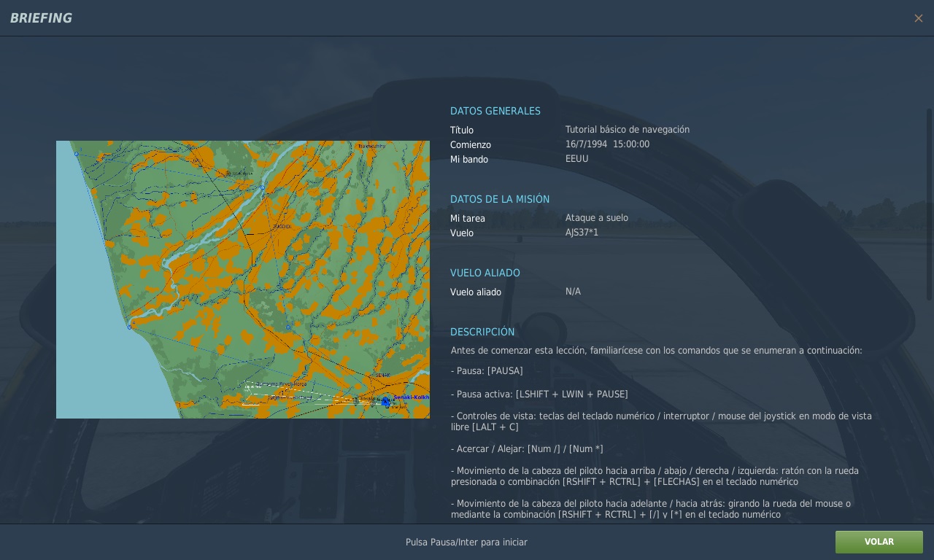Click the blue aircraft icon at Senaki-Kolkhi
The height and width of the screenshot is (560, 934).
click(x=385, y=402)
